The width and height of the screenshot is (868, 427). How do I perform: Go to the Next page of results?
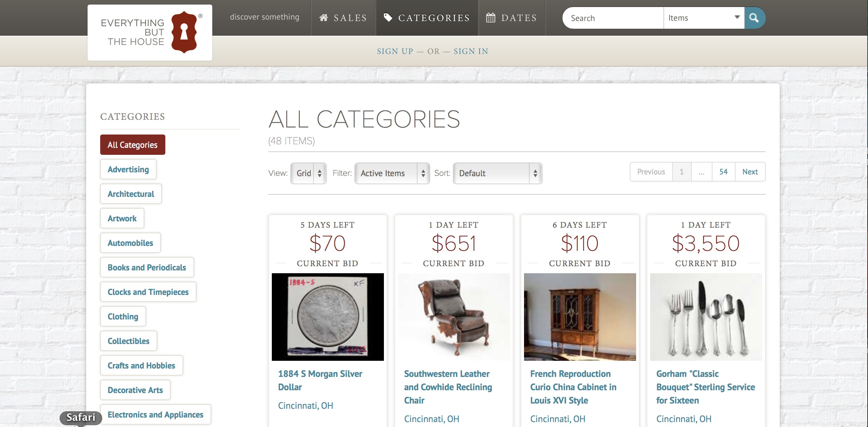click(x=750, y=172)
